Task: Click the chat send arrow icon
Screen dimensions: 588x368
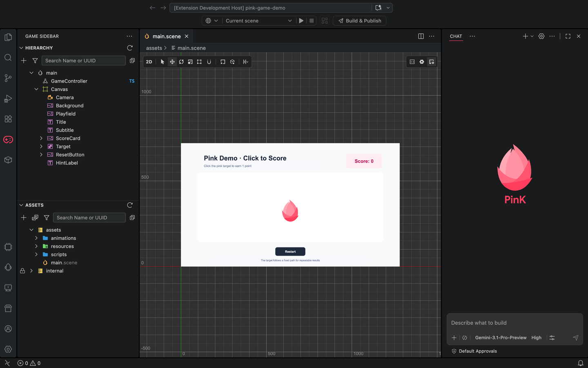Action: coord(576,338)
